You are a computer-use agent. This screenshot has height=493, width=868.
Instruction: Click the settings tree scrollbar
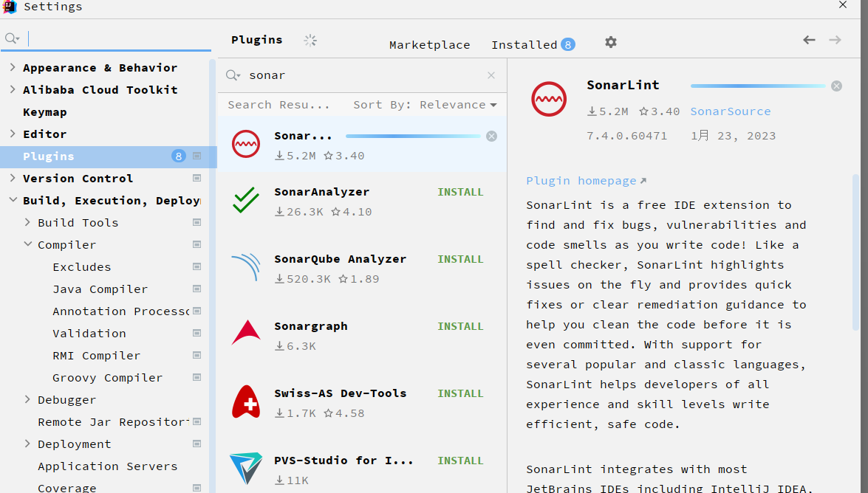coord(212,275)
